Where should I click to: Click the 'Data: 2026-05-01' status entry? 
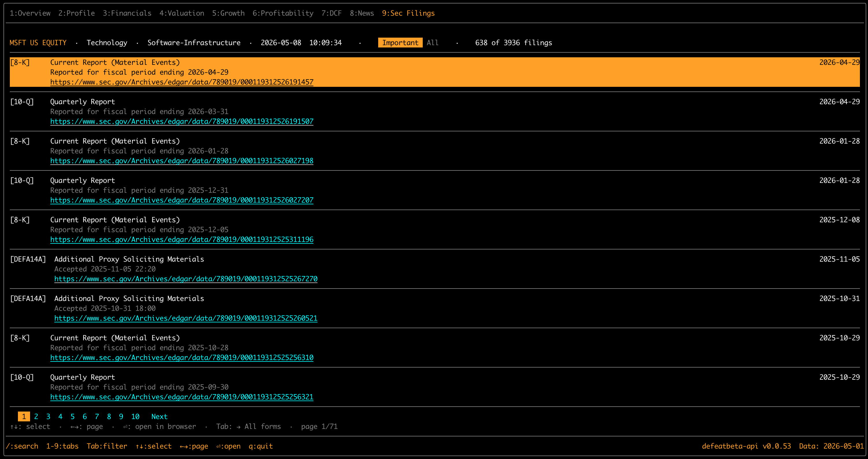[831, 446]
